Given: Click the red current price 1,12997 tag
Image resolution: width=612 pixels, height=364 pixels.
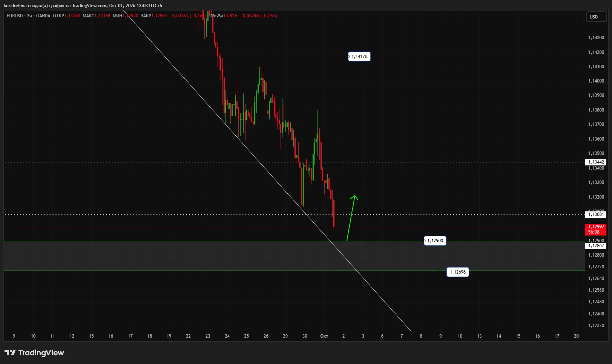Looking at the screenshot, I should [x=596, y=229].
